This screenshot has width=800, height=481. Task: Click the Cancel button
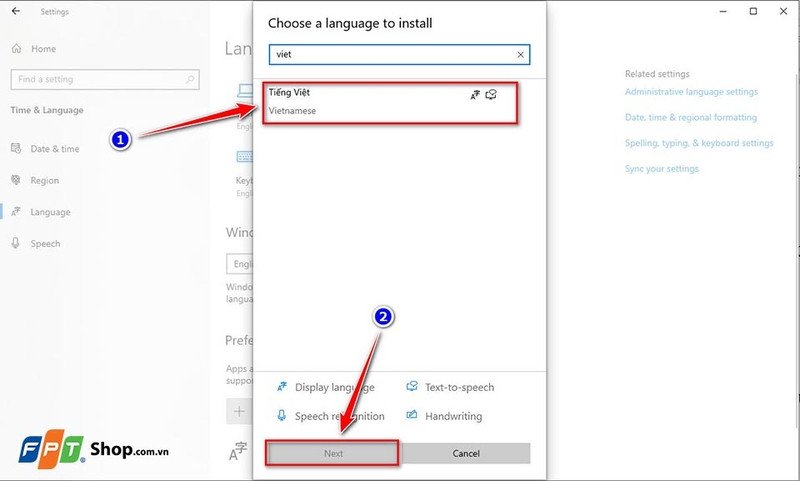466,453
